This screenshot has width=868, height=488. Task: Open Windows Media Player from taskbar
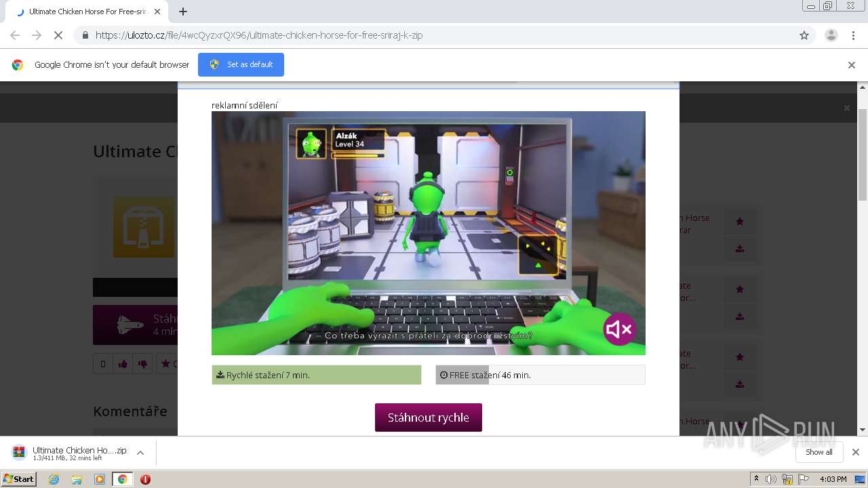point(100,479)
